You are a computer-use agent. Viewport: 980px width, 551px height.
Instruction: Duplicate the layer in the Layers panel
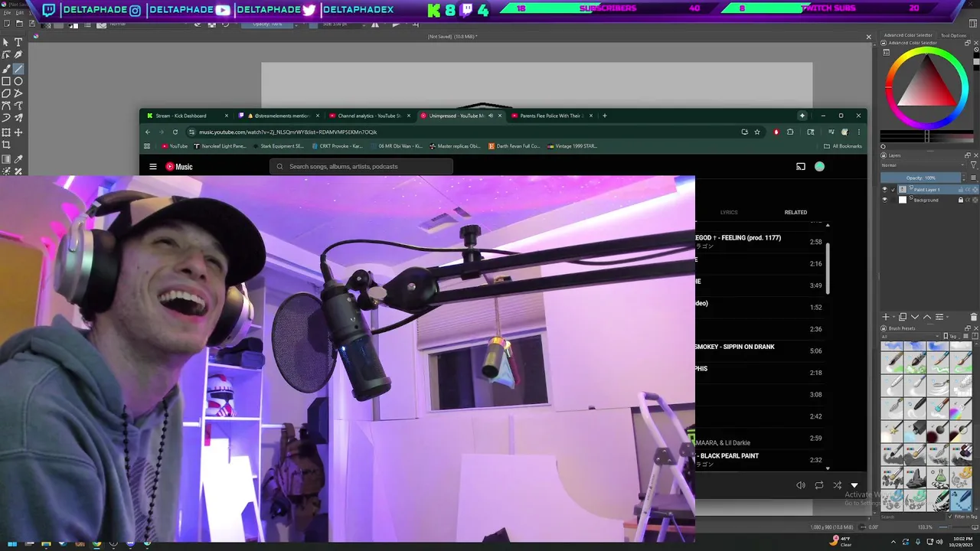coord(903,317)
